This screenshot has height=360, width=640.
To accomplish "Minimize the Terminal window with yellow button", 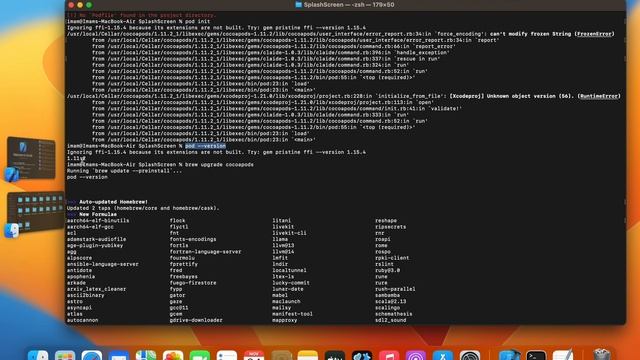I will [x=80, y=5].
